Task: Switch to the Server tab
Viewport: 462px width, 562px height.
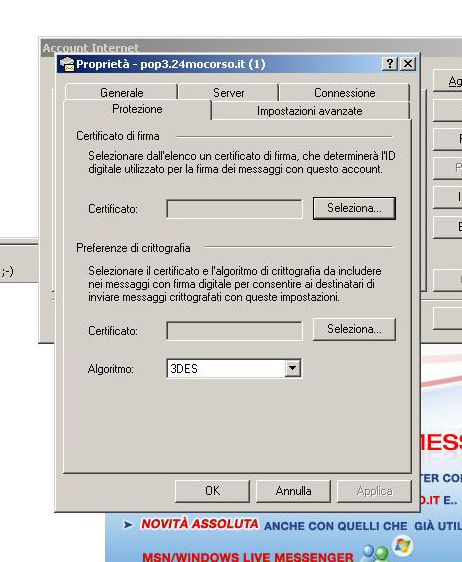Action: (228, 92)
